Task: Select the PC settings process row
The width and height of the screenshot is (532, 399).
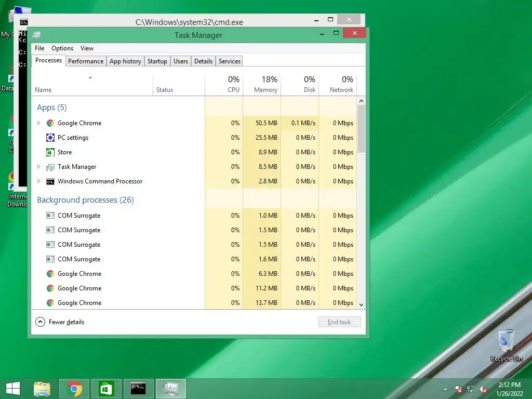Action: (x=194, y=138)
